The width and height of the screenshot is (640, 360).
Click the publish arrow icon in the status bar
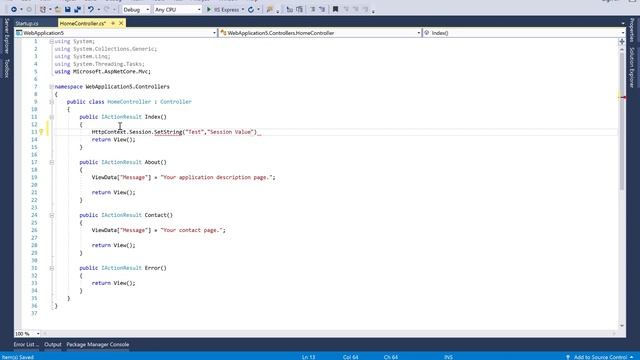tap(567, 357)
